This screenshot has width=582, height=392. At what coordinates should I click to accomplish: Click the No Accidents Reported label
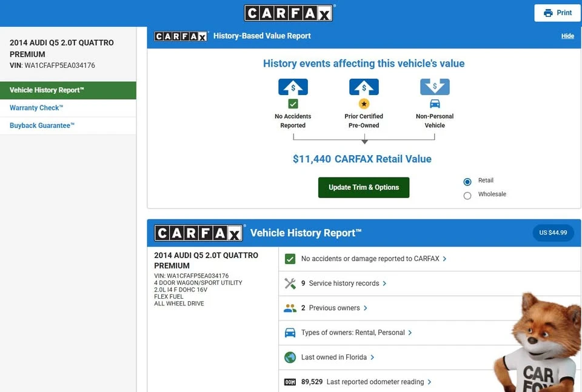point(293,121)
